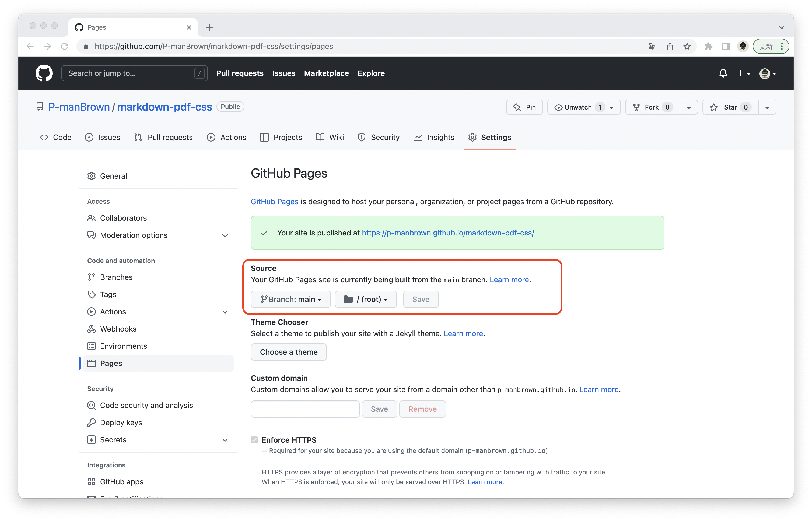This screenshot has height=521, width=812.
Task: Switch to the Insights tab
Action: [434, 137]
